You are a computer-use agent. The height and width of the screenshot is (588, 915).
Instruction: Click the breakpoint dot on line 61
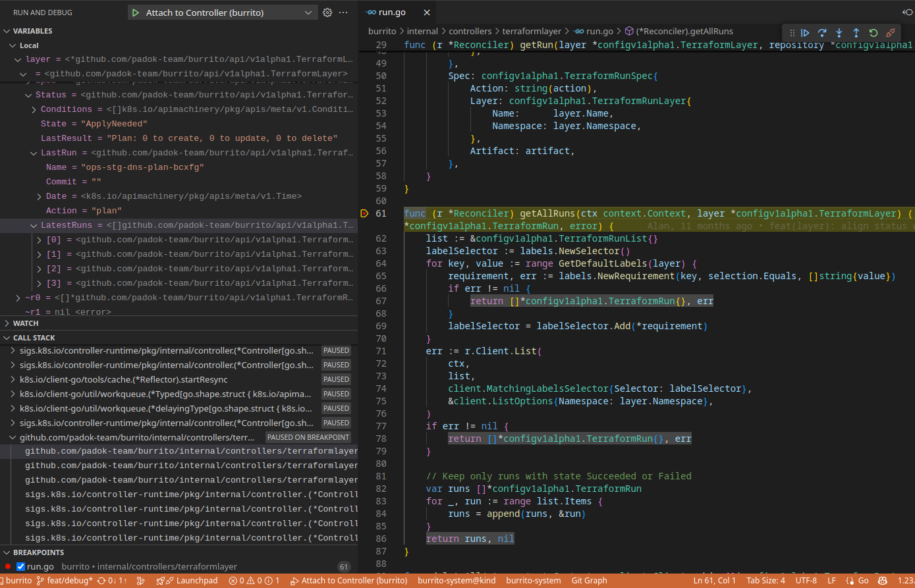[364, 213]
